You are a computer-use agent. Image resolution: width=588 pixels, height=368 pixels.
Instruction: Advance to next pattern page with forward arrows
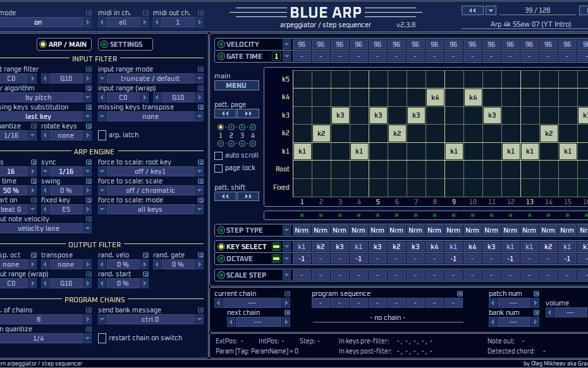(248, 114)
